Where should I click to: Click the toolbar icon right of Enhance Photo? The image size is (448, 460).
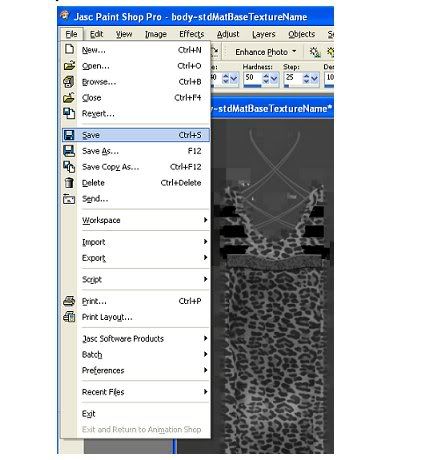click(x=315, y=52)
